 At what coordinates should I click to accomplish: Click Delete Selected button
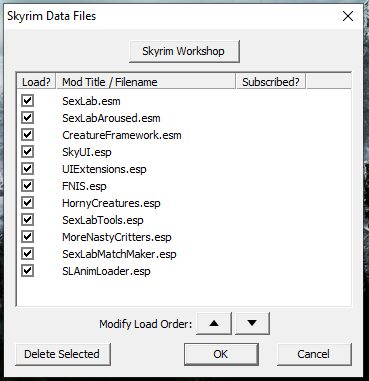click(x=63, y=354)
